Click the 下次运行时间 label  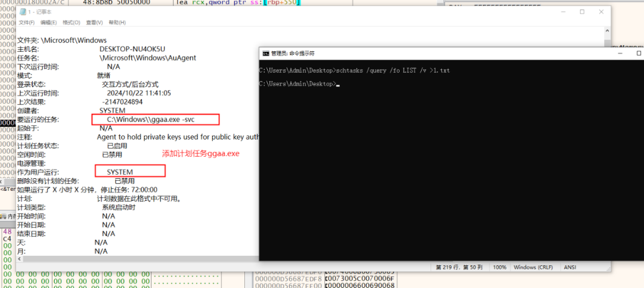coord(38,67)
